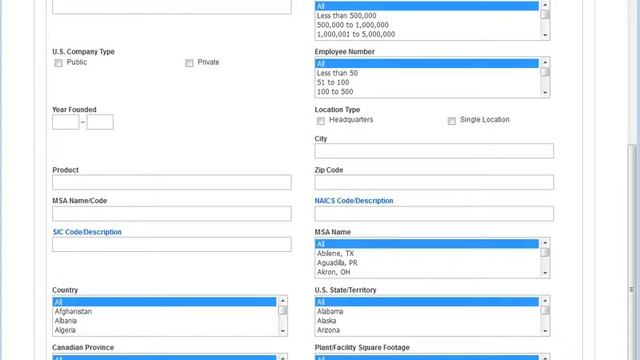This screenshot has width=640, height=360.
Task: Click the SIC Code/Description input field
Action: [x=172, y=244]
